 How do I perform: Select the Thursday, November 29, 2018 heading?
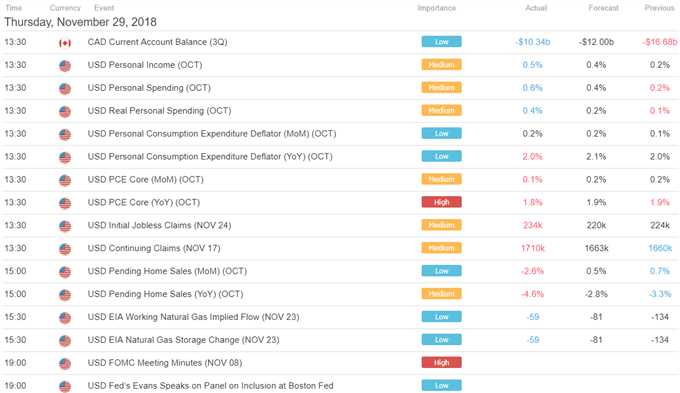click(80, 22)
